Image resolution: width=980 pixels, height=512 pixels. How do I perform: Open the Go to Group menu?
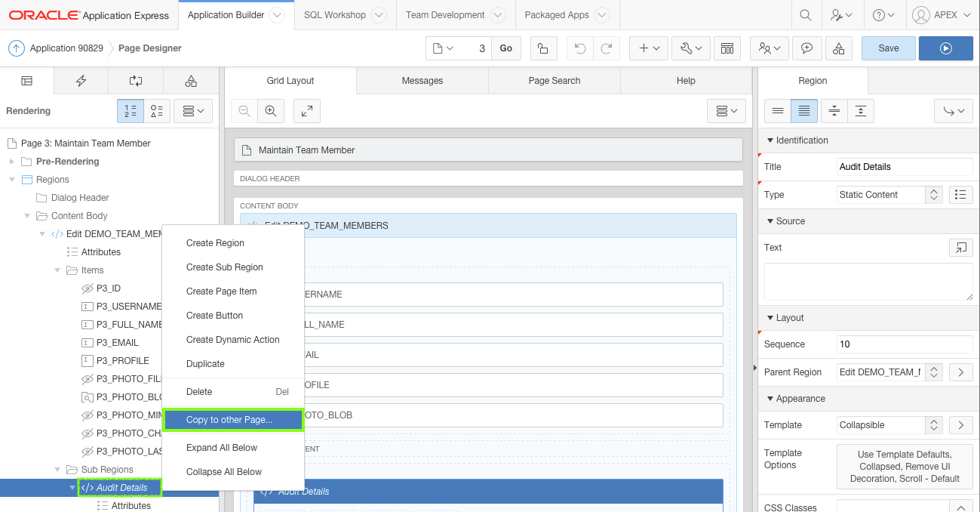[954, 111]
